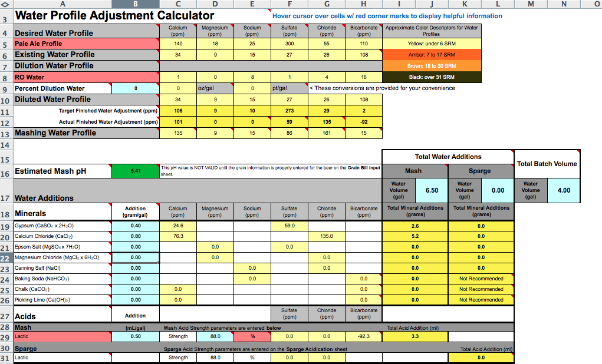Click the Estimated Mash pH label cell
The image size is (602, 364).
62,171
